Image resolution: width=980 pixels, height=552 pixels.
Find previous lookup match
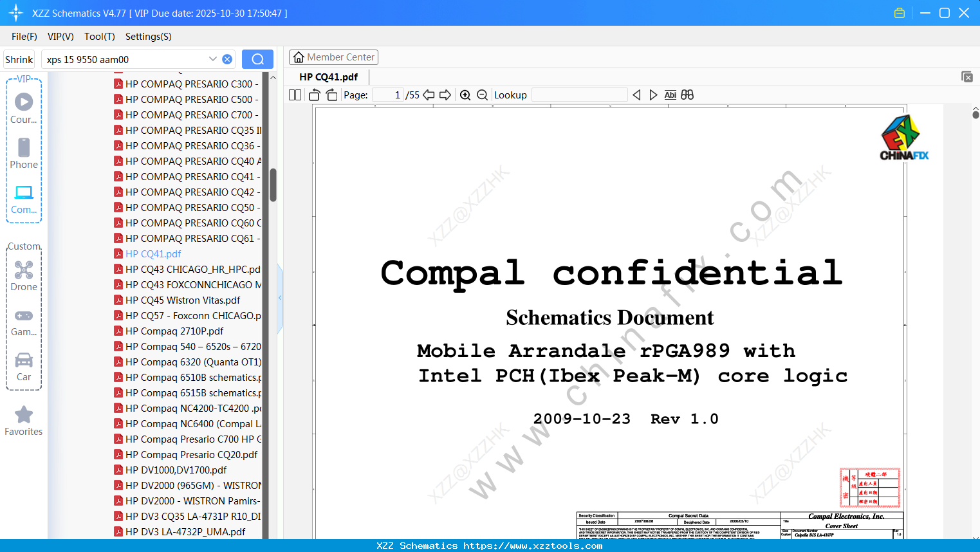(x=636, y=95)
